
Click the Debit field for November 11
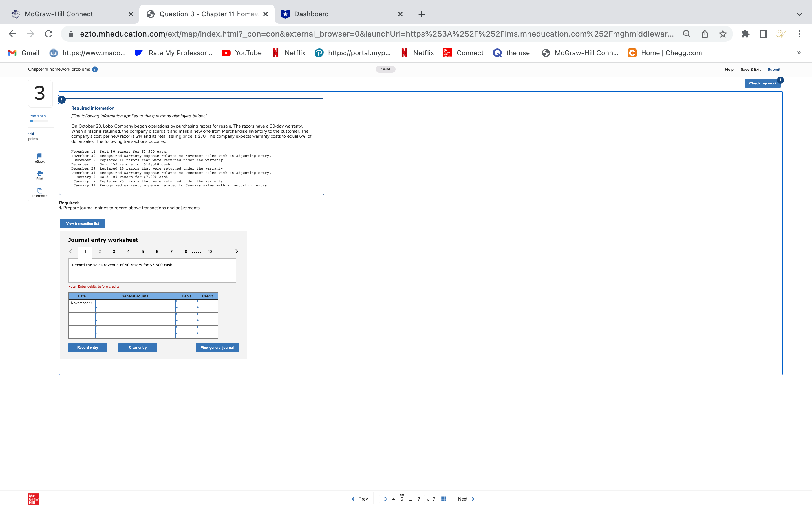pyautogui.click(x=186, y=303)
